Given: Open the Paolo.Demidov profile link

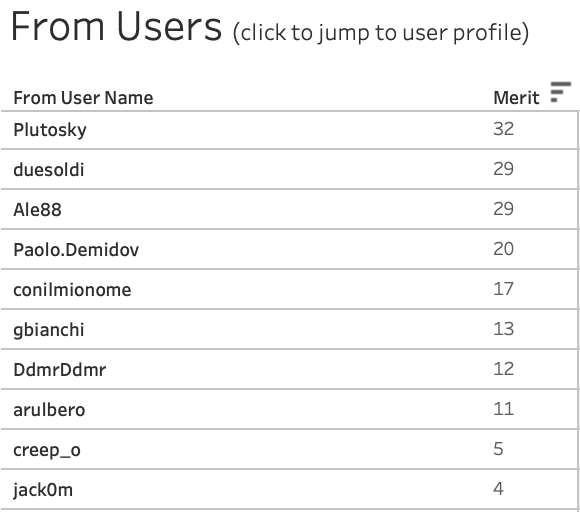Looking at the screenshot, I should (x=76, y=250).
